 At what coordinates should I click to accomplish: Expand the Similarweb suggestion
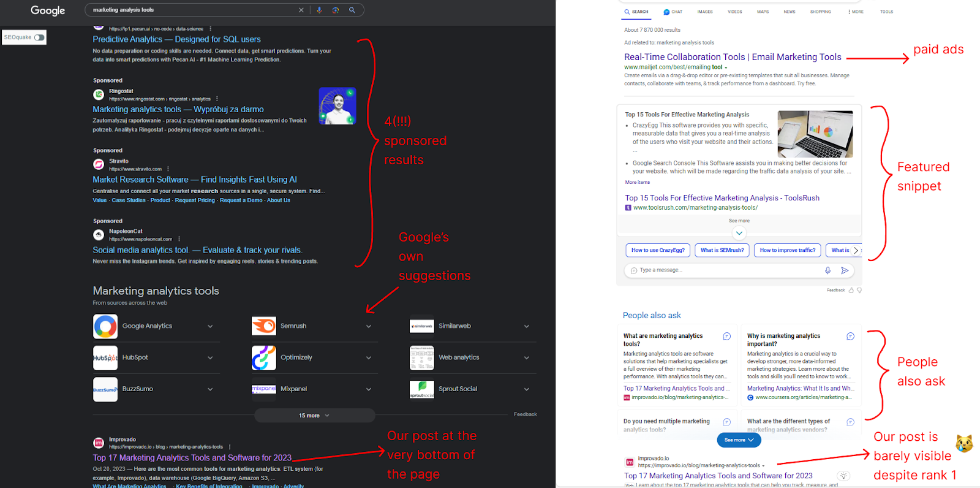[x=527, y=326]
